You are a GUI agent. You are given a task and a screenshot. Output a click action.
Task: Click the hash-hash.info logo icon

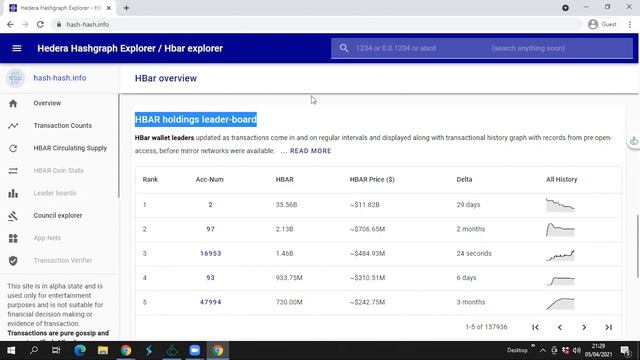15,78
